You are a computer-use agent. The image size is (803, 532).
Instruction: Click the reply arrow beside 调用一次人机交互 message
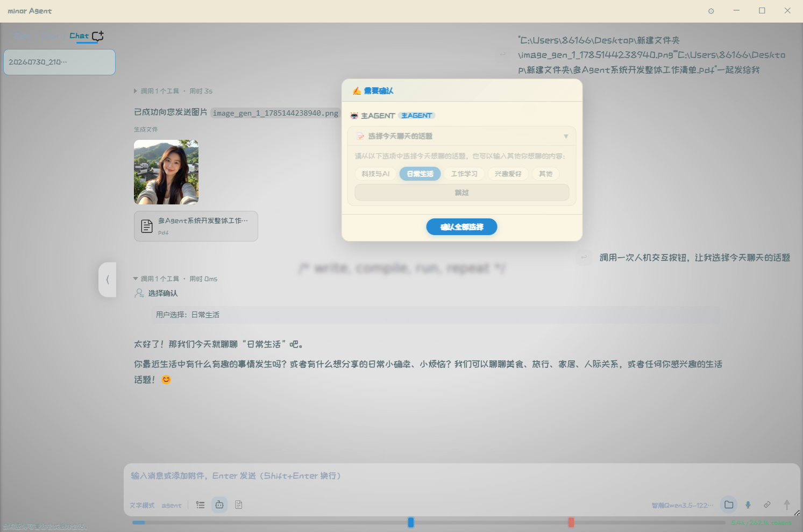click(584, 258)
